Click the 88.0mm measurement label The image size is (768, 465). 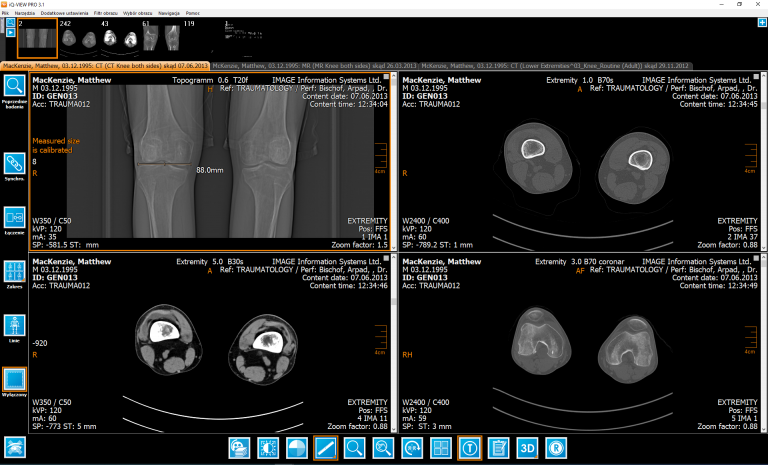(x=210, y=170)
